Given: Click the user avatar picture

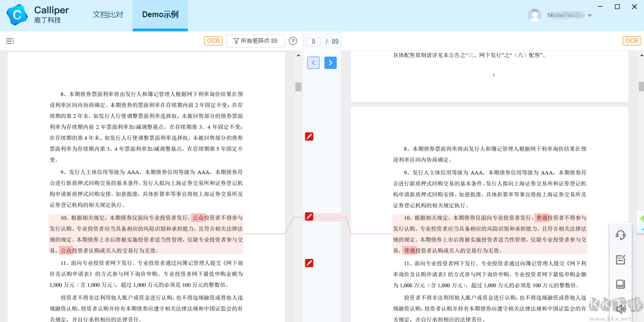Looking at the screenshot, I should (534, 15).
